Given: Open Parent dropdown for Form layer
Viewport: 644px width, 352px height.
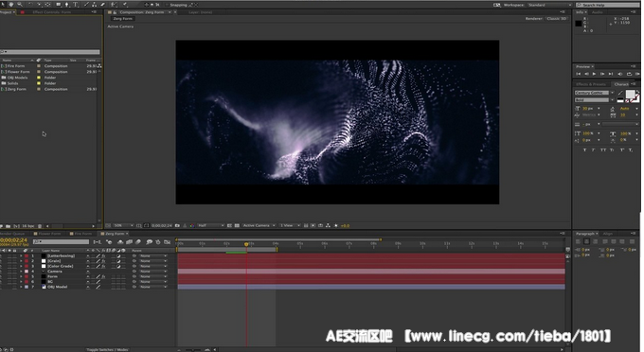Looking at the screenshot, I should (x=153, y=276).
